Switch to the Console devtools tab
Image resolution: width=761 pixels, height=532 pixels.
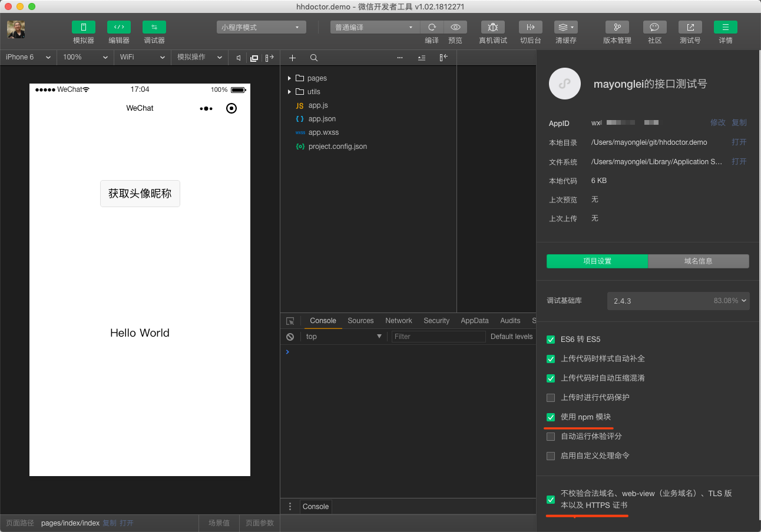tap(323, 321)
